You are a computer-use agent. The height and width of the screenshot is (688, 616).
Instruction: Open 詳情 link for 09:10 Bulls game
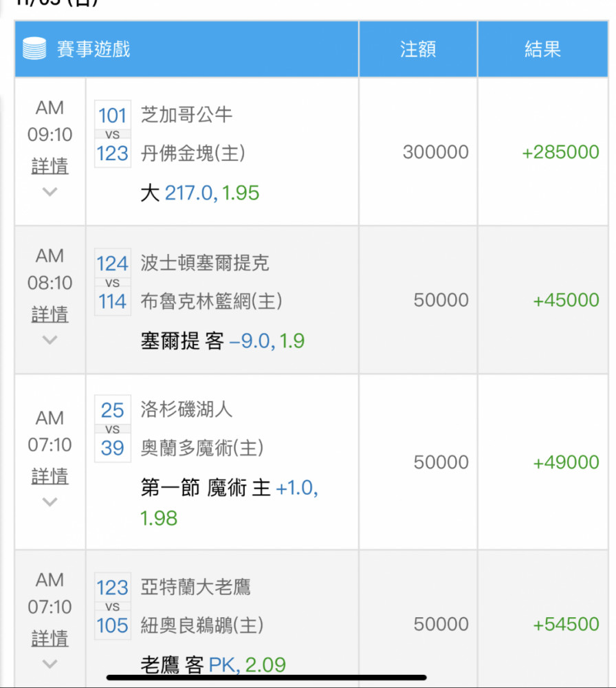tap(50, 166)
